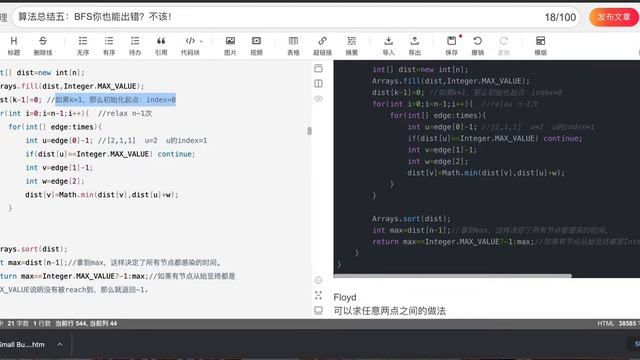Toggle preview visibility eye icon
The width and height of the screenshot is (640, 360).
(x=318, y=98)
